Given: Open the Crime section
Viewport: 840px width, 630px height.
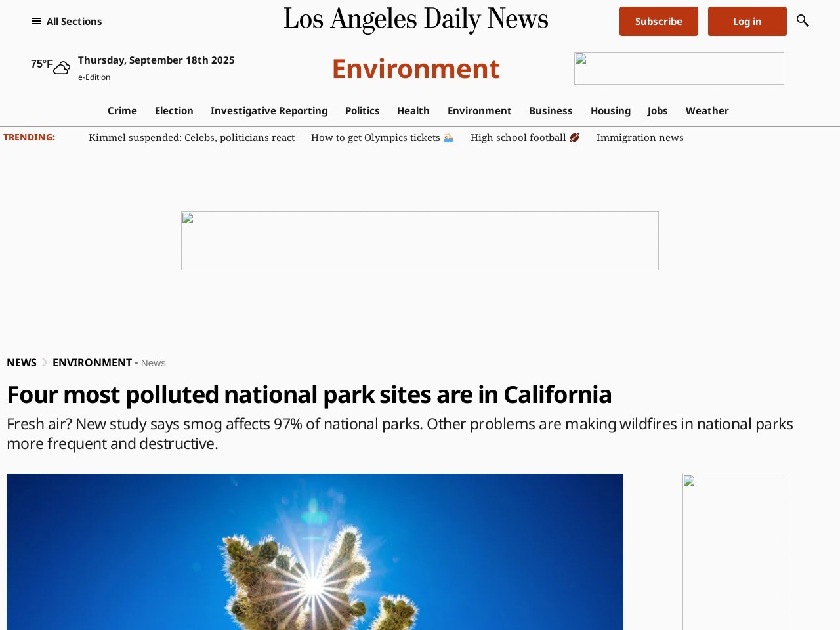Looking at the screenshot, I should pyautogui.click(x=122, y=110).
